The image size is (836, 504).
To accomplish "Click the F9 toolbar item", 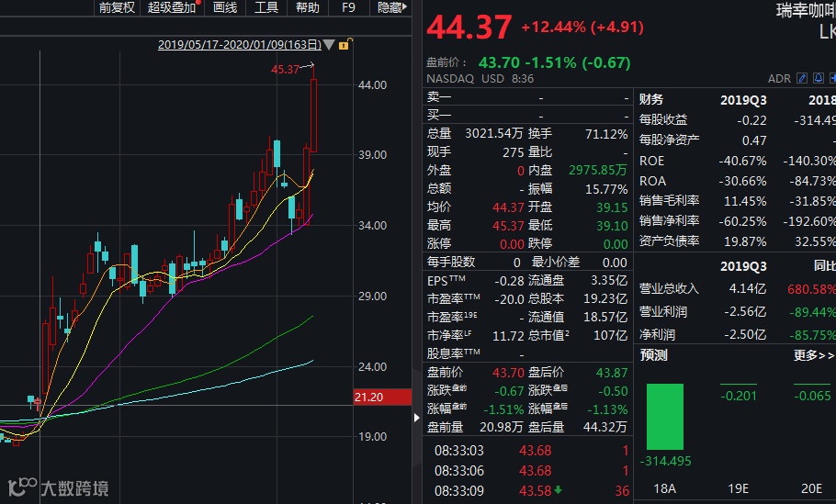I will coord(348,7).
